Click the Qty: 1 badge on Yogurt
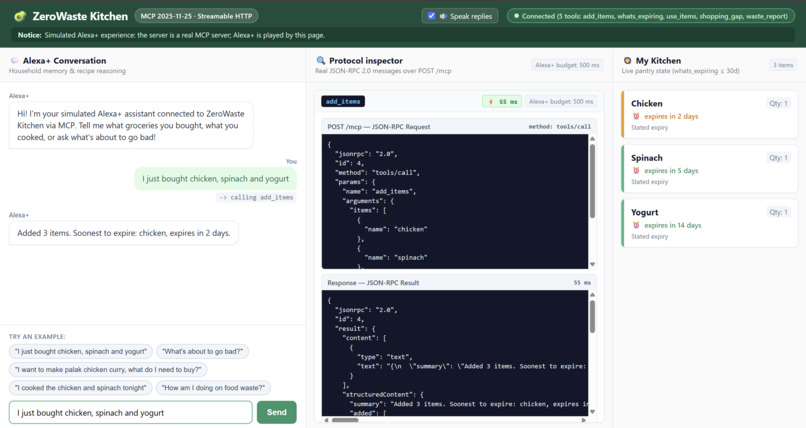This screenshot has height=428, width=806. [778, 212]
